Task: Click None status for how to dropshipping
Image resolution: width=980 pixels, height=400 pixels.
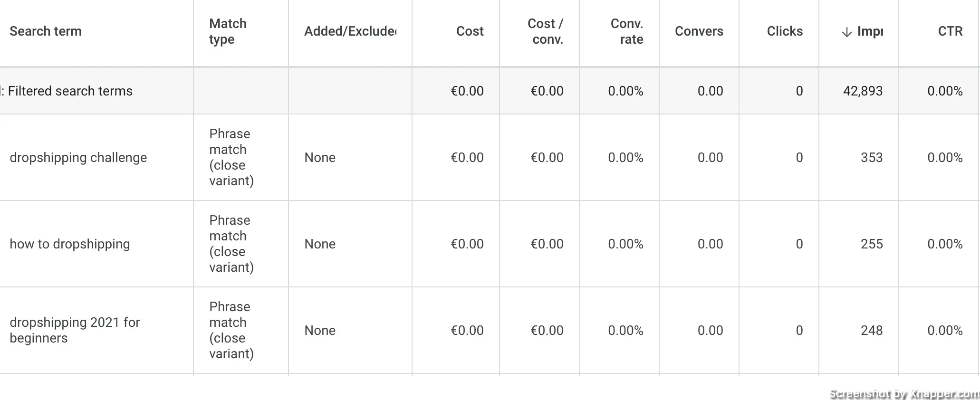Action: tap(320, 244)
